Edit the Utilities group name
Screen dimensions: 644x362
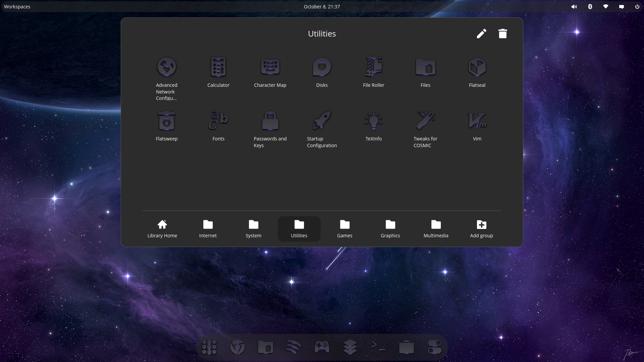(481, 34)
